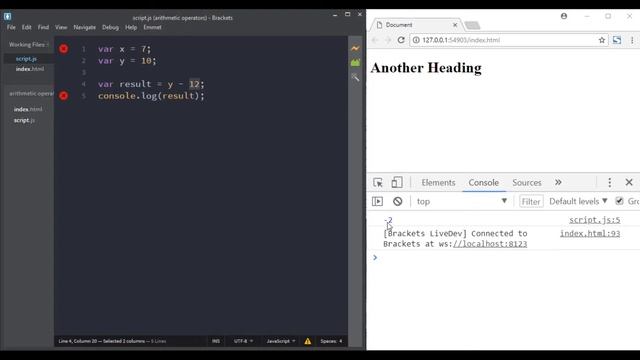Open the Default levels dropdown
Screen dimensions: 640x360
(578, 201)
